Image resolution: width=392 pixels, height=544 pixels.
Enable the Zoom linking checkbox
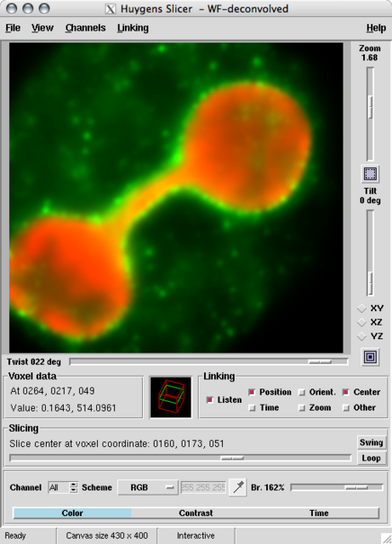coord(303,408)
